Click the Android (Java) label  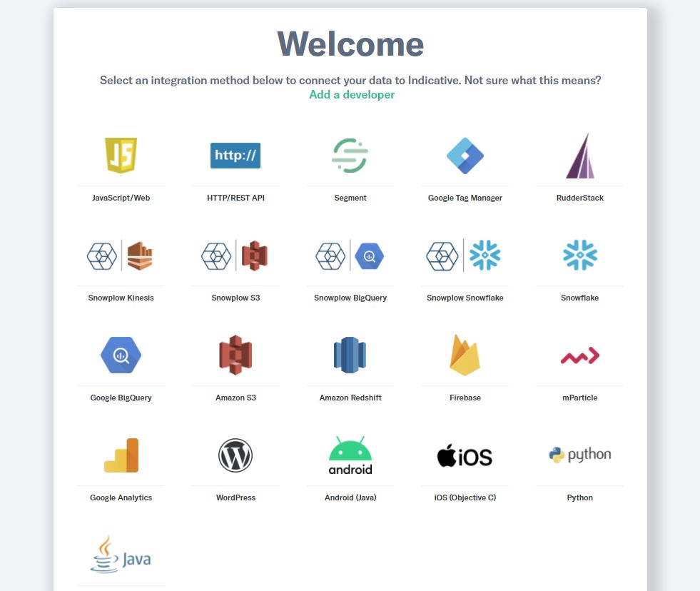(x=350, y=498)
